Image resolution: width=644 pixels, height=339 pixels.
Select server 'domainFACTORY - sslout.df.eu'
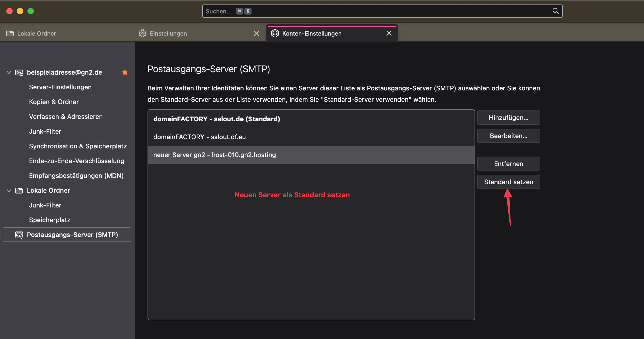point(311,137)
